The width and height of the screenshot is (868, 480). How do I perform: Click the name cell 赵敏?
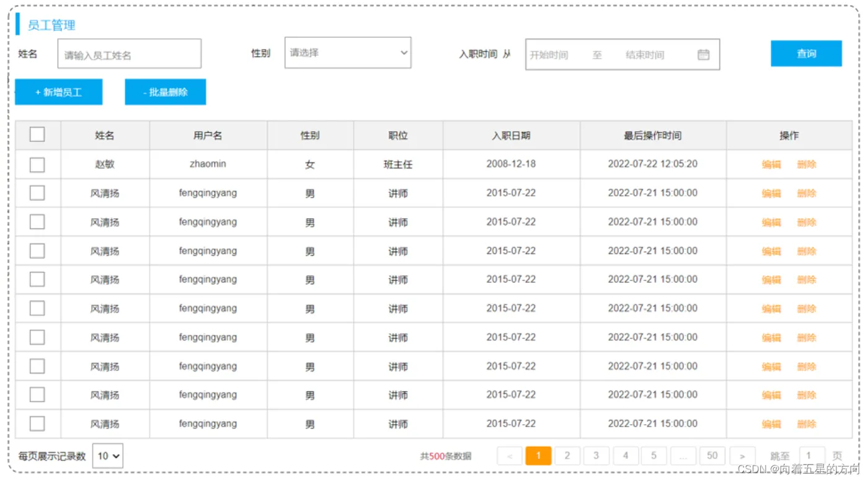coord(105,164)
